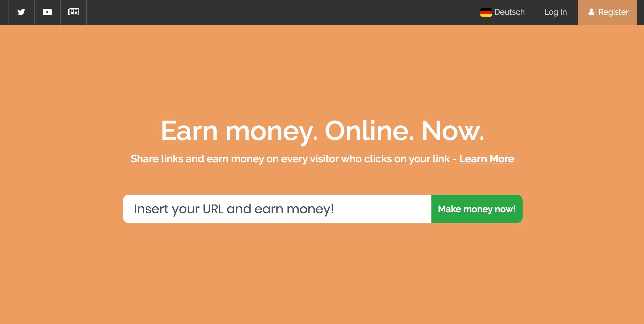Click the Make money now button
The width and height of the screenshot is (644, 324).
click(476, 209)
